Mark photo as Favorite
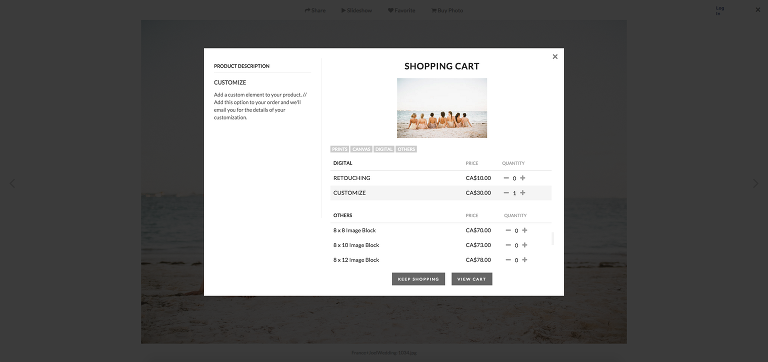768x362 pixels. pyautogui.click(x=402, y=10)
